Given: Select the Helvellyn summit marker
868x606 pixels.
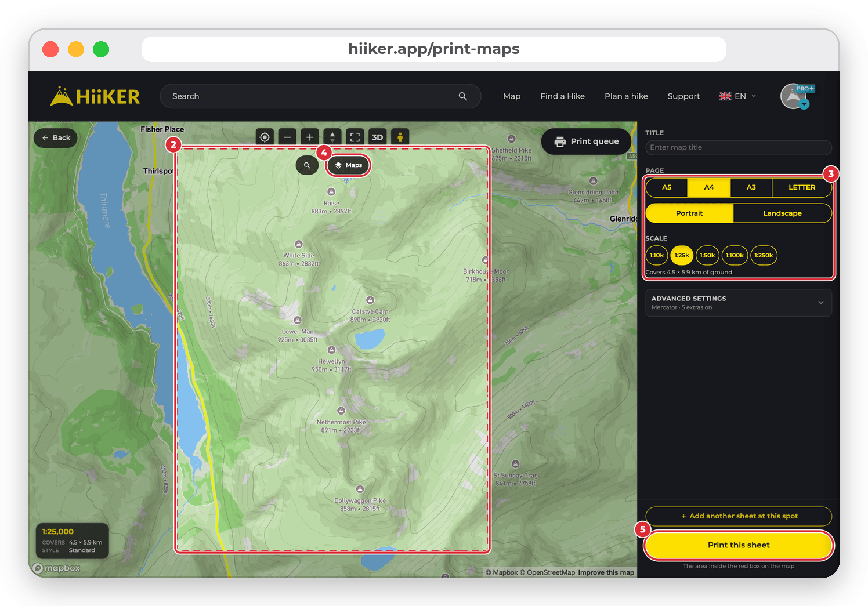Looking at the screenshot, I should tap(331, 350).
